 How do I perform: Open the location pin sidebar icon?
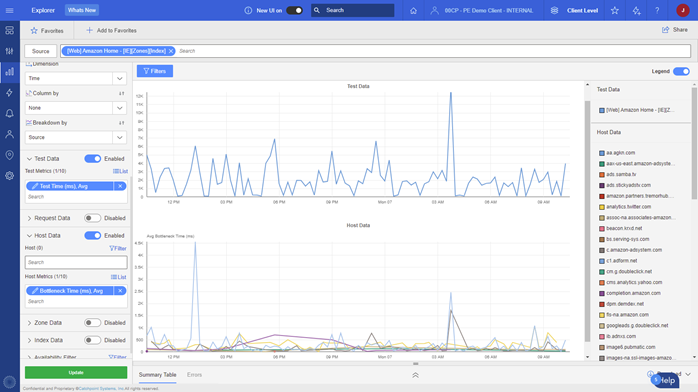point(9,155)
